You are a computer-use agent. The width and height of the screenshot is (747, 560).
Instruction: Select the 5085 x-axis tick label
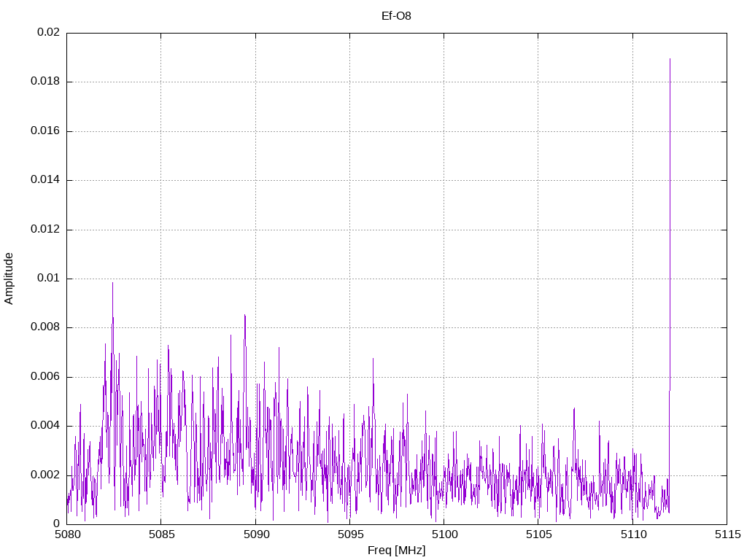[161, 534]
